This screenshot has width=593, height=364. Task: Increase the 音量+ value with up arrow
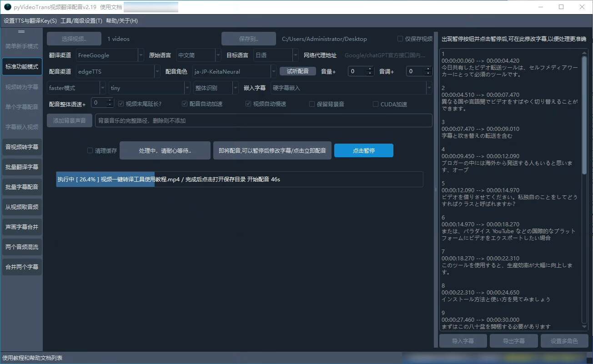(x=370, y=69)
